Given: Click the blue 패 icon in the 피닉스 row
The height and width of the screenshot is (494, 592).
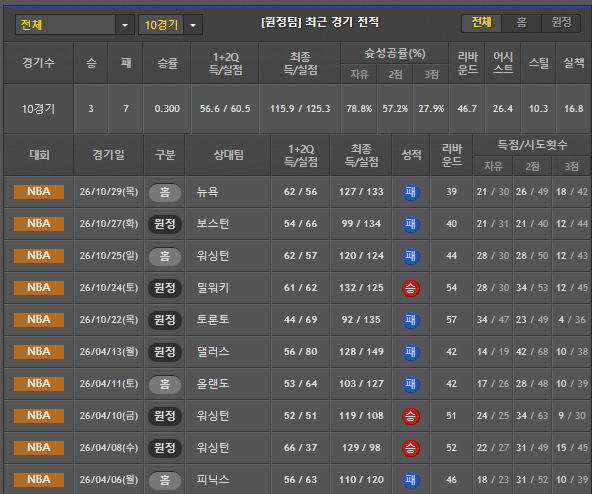Looking at the screenshot, I should tap(411, 480).
